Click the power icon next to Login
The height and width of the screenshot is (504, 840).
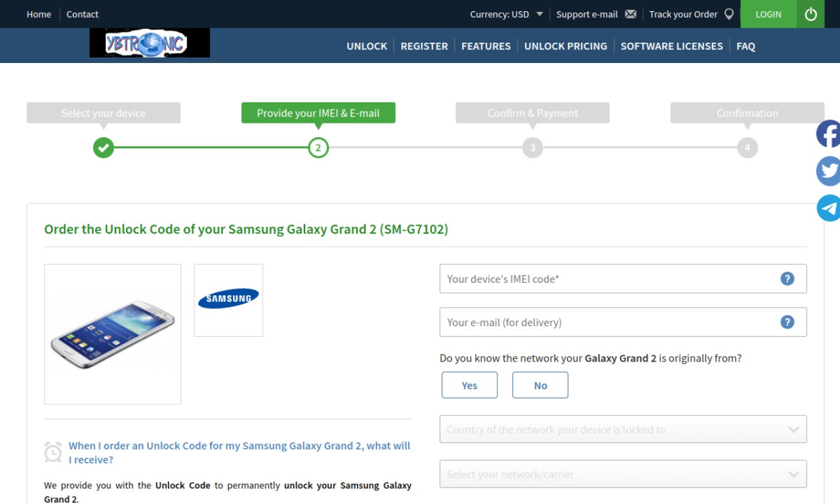coord(810,14)
